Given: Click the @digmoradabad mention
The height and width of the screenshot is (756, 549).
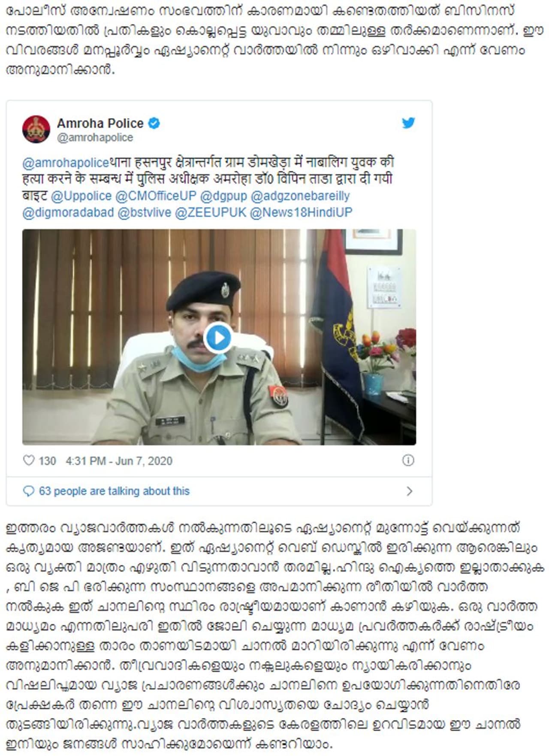Looking at the screenshot, I should pyautogui.click(x=68, y=213).
